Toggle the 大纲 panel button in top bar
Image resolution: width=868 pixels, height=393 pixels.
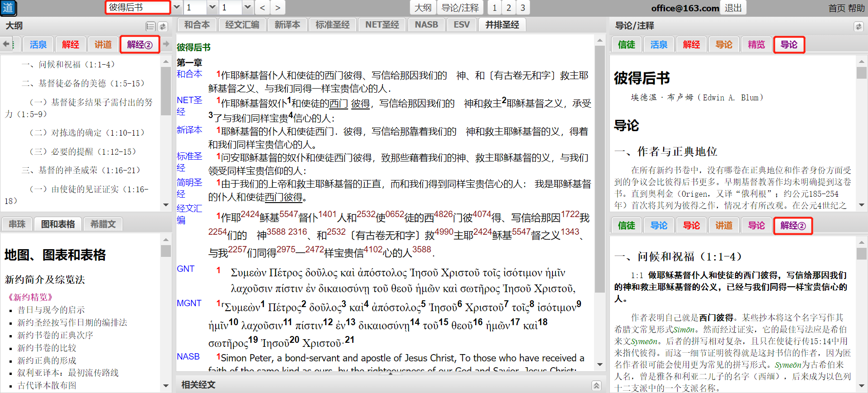[x=423, y=8]
